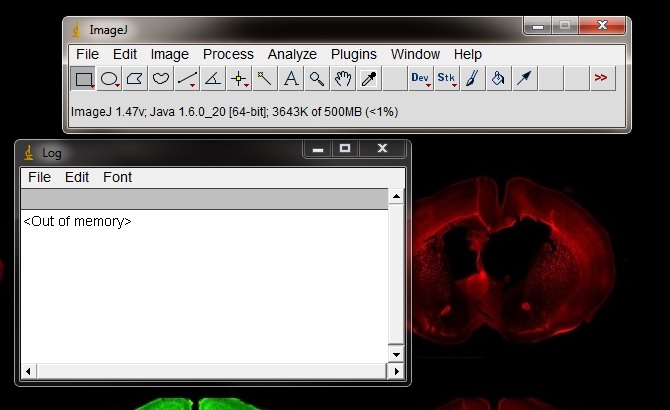Viewport: 670px width, 410px height.
Task: Select the Flood Fill bucket tool
Action: pyautogui.click(x=498, y=79)
